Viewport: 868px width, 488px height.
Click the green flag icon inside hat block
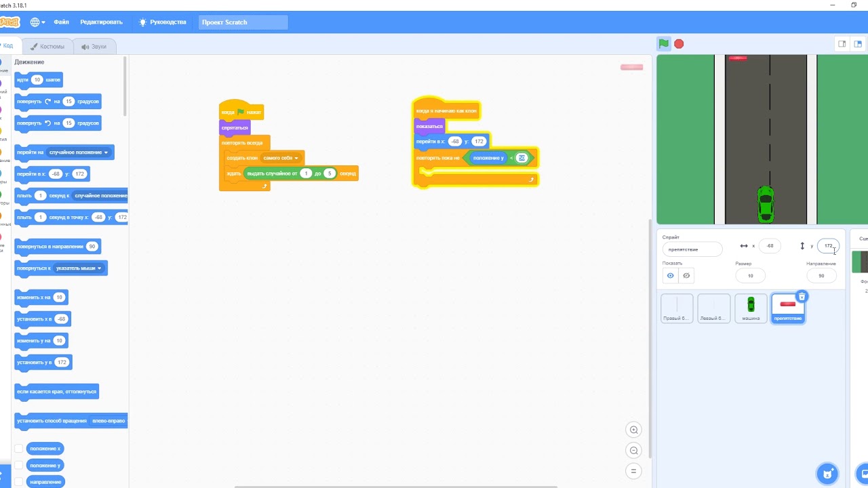click(241, 112)
